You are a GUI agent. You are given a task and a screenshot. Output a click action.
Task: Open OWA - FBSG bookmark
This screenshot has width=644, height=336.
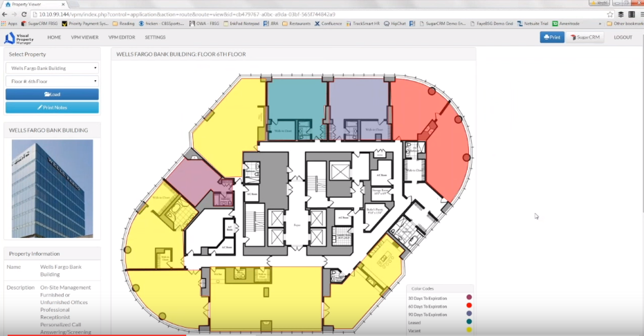point(204,24)
